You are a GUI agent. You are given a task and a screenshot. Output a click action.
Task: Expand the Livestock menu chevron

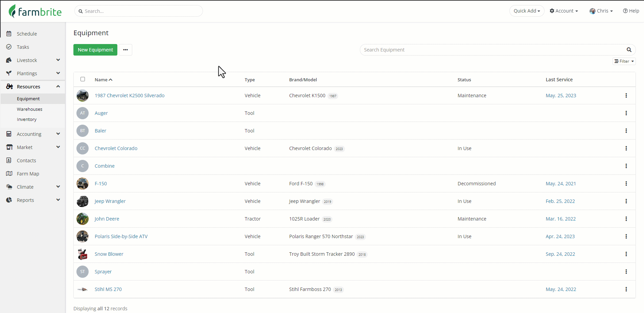pos(58,60)
